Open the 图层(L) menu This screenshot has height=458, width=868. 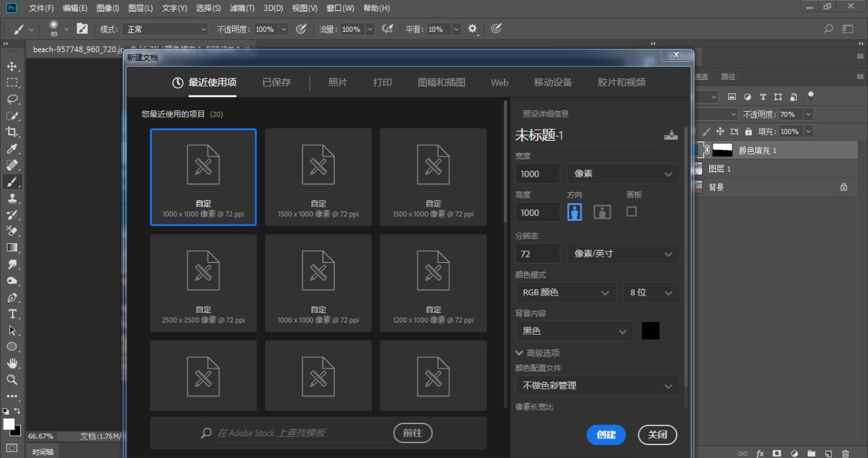pyautogui.click(x=140, y=8)
